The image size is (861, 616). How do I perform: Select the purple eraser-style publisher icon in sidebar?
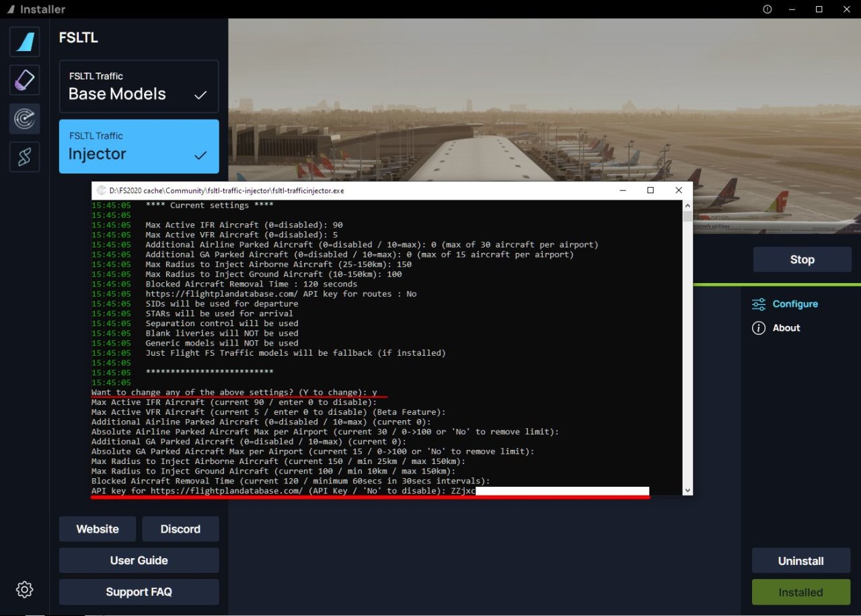pos(25,80)
